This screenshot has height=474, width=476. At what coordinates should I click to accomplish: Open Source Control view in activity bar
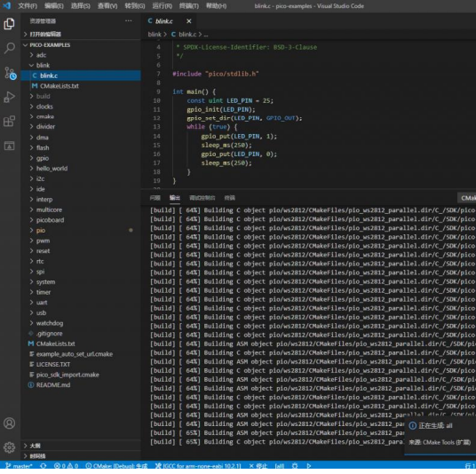tap(10, 73)
